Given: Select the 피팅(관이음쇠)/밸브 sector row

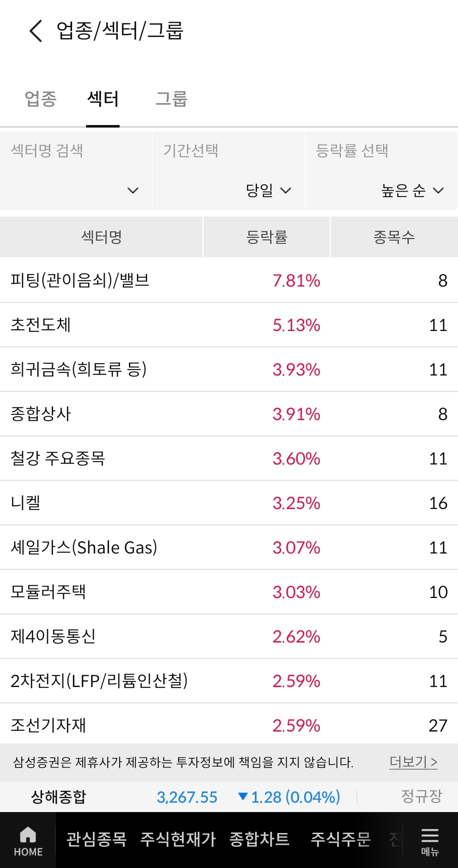Looking at the screenshot, I should [229, 280].
